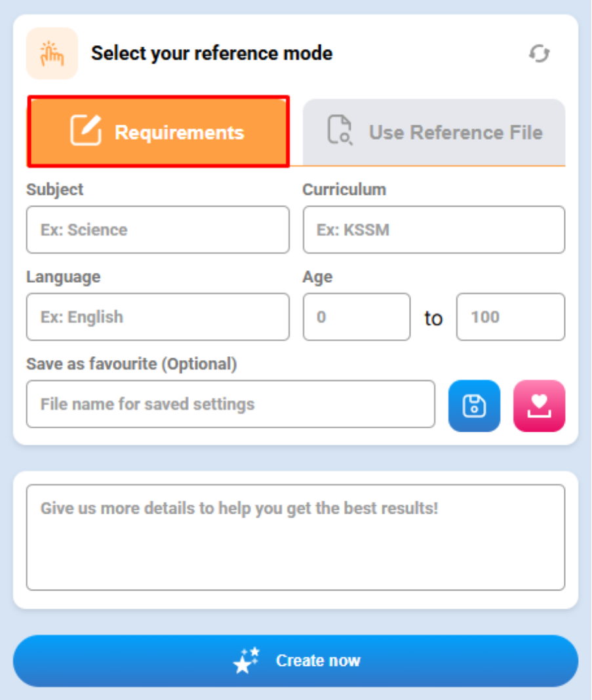Switch to Use Reference File tab
592x700 pixels.
pos(433,132)
